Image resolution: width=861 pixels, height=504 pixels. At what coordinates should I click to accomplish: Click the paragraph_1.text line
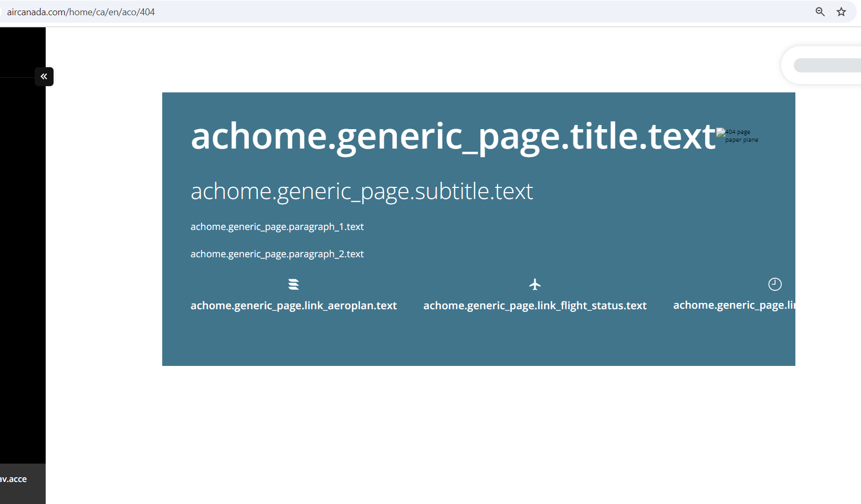(277, 227)
